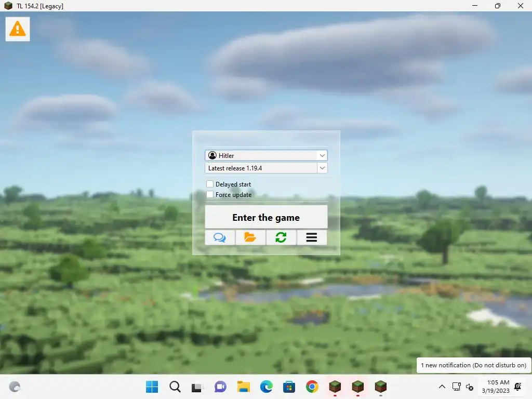Screen dimensions: 532x399
Task: Refresh versions with green arrows button
Action: (x=281, y=237)
